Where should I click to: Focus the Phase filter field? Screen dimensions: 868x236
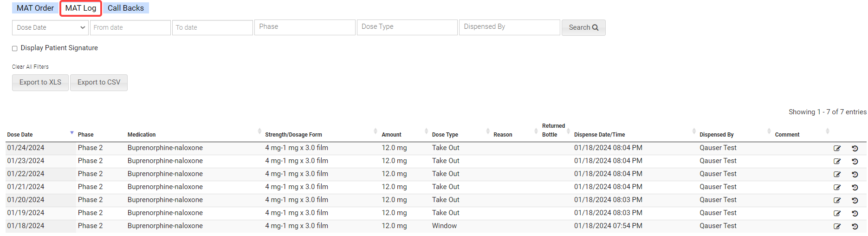click(305, 27)
